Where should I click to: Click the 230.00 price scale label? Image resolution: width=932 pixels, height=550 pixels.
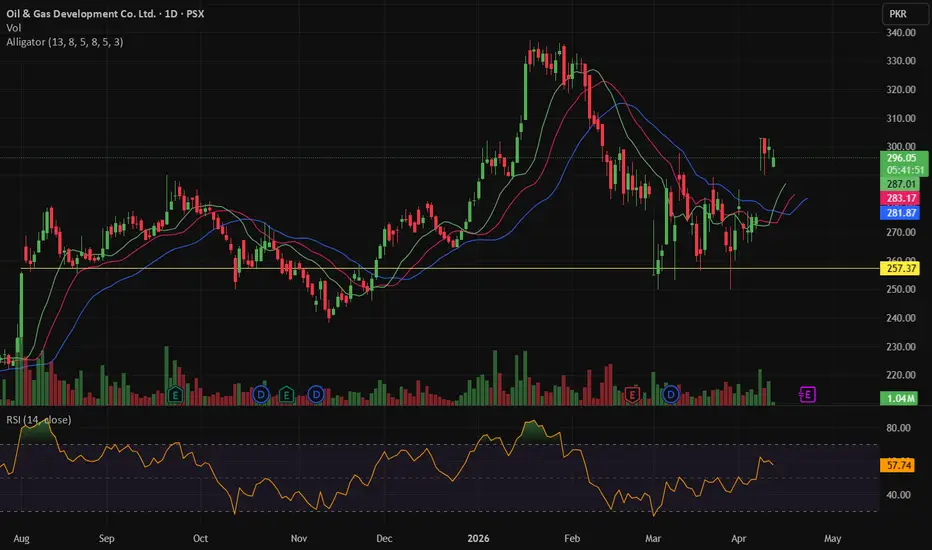(901, 347)
